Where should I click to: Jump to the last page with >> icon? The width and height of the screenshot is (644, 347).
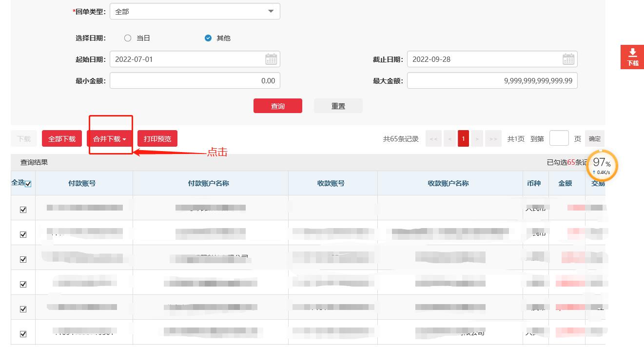493,138
